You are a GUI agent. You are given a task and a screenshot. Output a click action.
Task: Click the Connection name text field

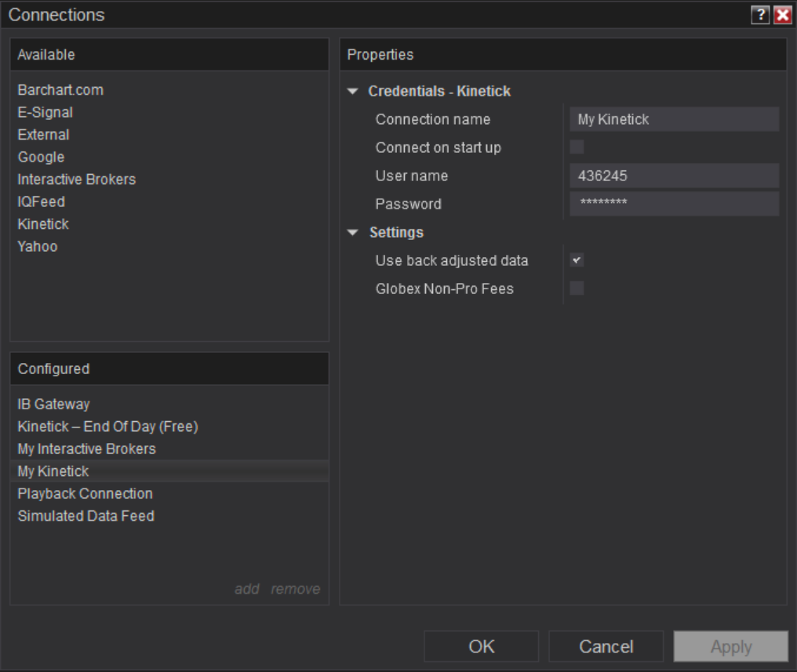pyautogui.click(x=674, y=119)
